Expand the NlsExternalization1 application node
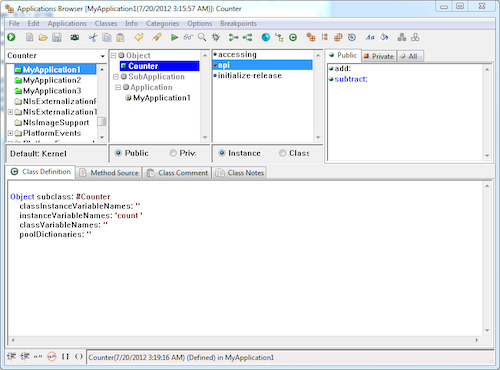This screenshot has height=370, width=500. [x=10, y=112]
